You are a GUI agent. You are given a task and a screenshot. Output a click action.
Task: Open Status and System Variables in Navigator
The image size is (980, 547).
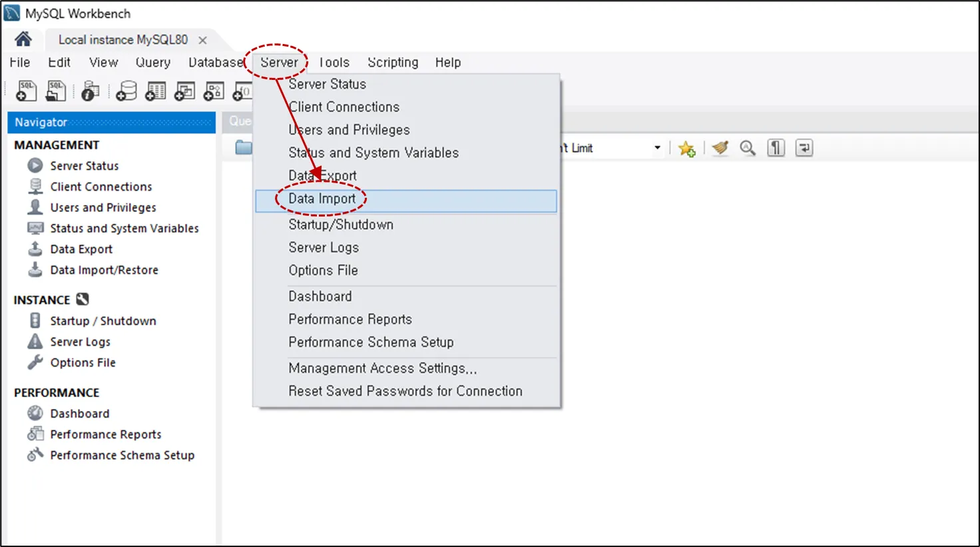[x=124, y=228]
